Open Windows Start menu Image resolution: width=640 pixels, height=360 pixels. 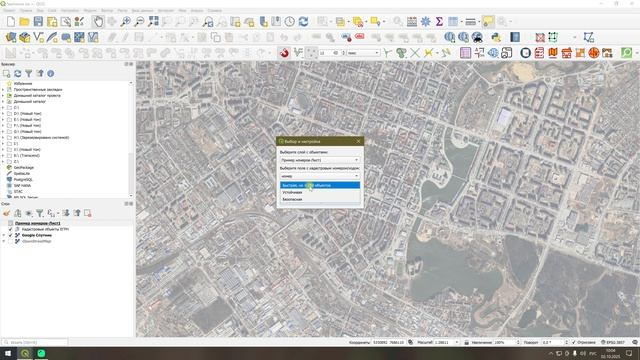click(x=7, y=353)
